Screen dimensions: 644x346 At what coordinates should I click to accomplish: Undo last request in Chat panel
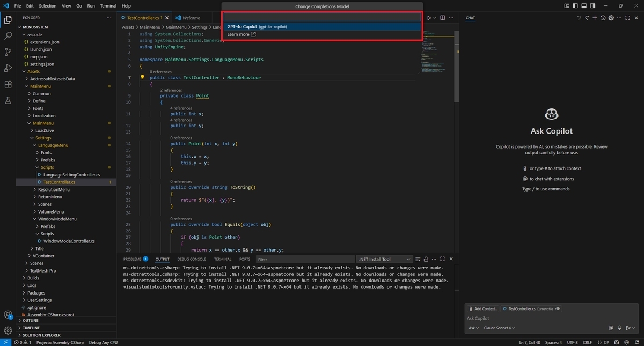(x=579, y=18)
